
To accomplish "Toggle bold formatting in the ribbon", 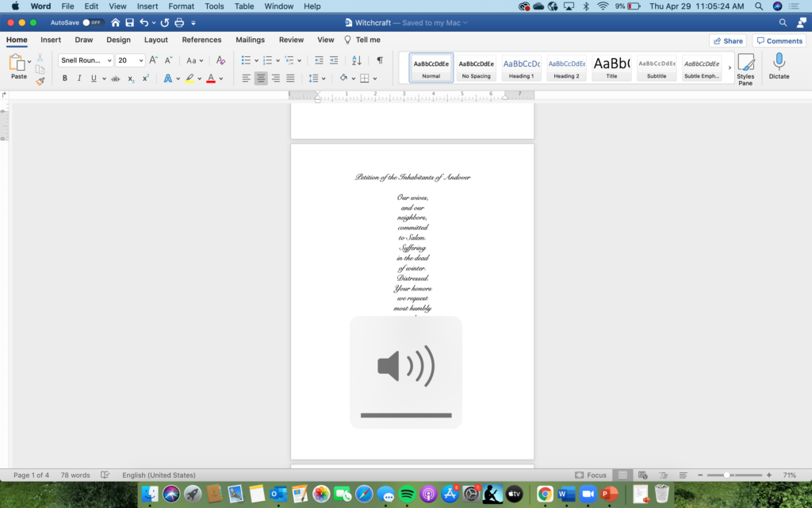I will coord(65,79).
